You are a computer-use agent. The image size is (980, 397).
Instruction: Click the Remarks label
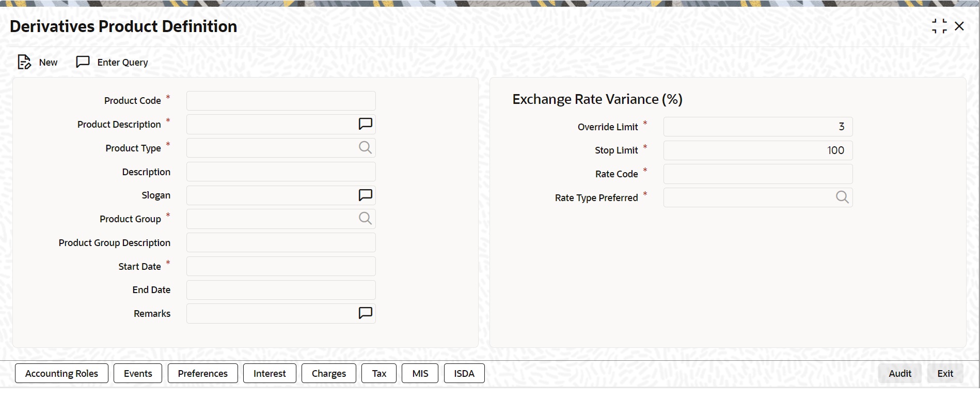tap(152, 314)
